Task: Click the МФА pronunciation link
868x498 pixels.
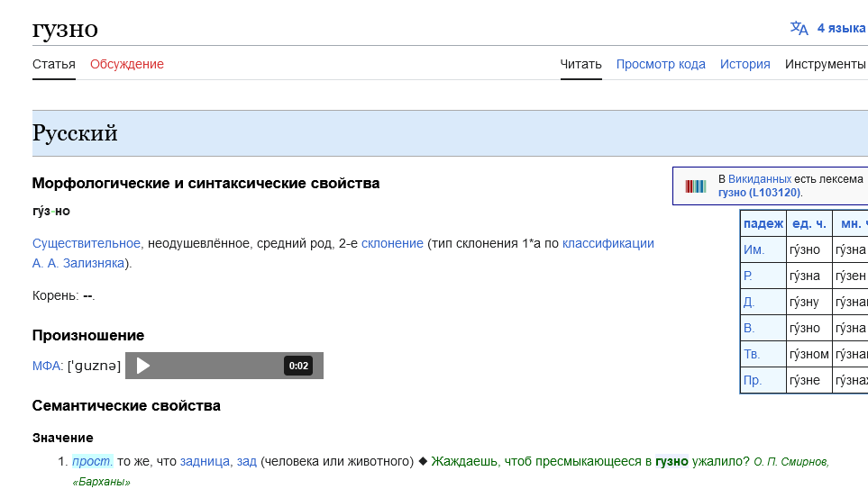Action: click(47, 366)
